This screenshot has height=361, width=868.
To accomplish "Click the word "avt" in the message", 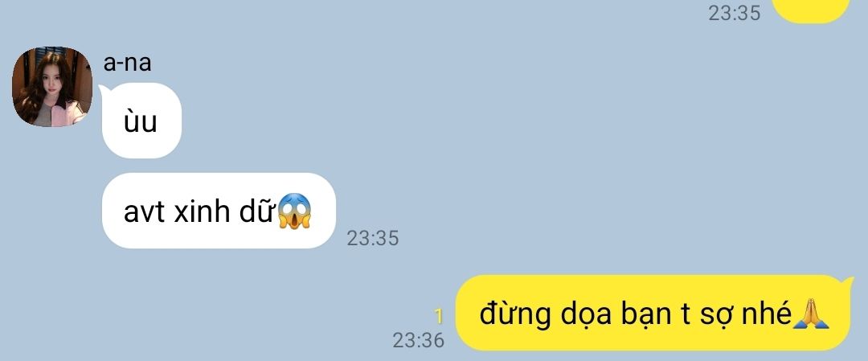I will [x=144, y=212].
